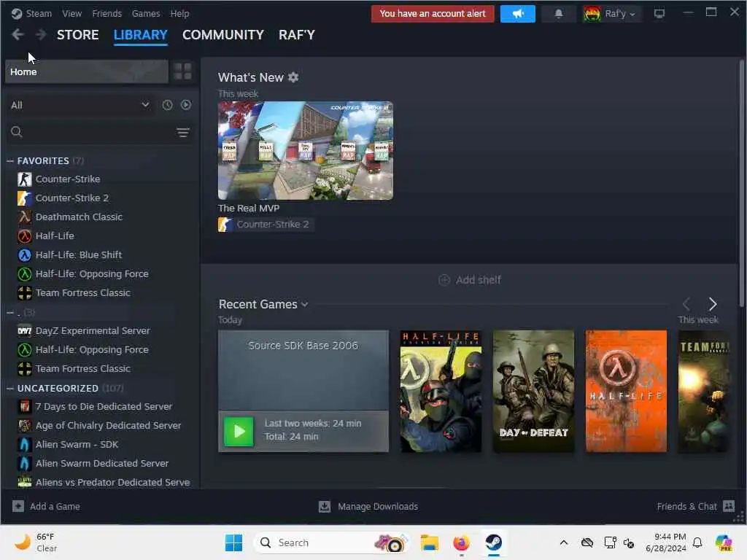The image size is (747, 560).
Task: Click Add shelf button
Action: pyautogui.click(x=470, y=280)
